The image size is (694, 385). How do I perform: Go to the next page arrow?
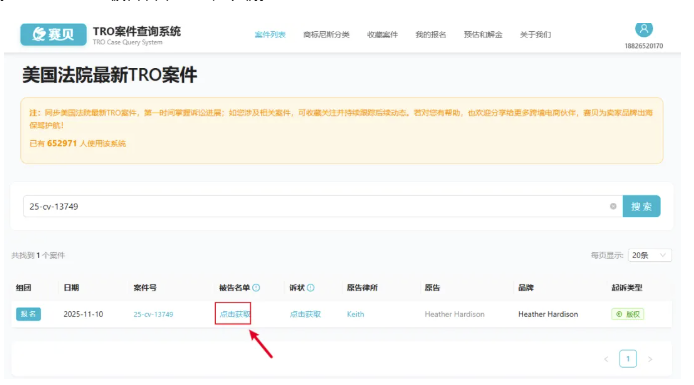(x=650, y=359)
